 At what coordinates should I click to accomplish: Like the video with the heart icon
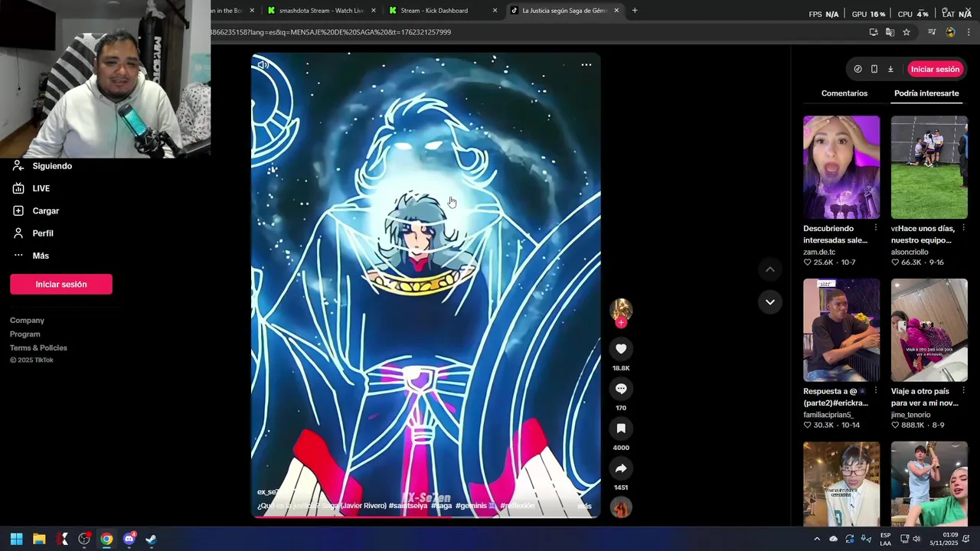(621, 349)
